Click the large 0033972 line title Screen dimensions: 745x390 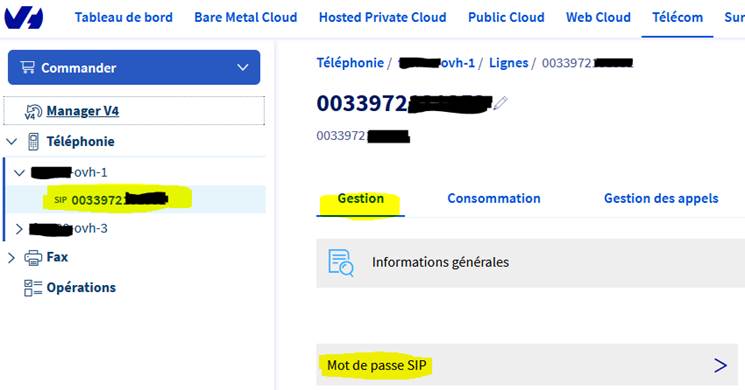tap(405, 103)
